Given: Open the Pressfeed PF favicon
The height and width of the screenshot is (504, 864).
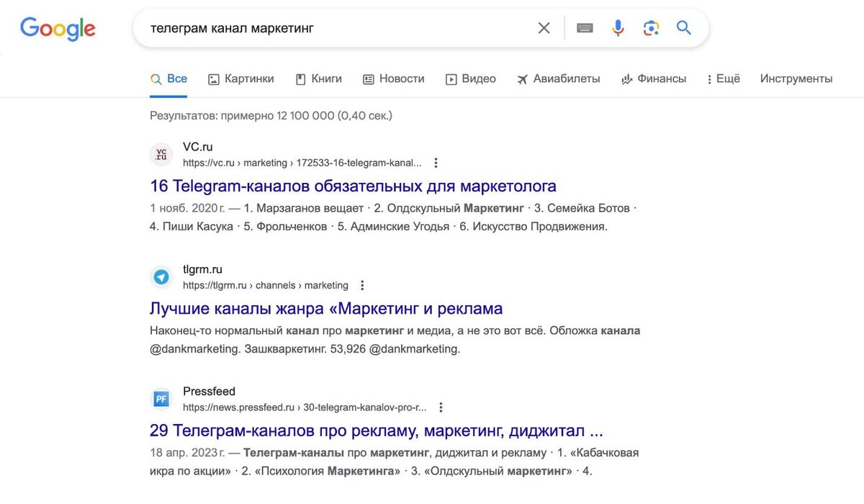Looking at the screenshot, I should tap(161, 400).
